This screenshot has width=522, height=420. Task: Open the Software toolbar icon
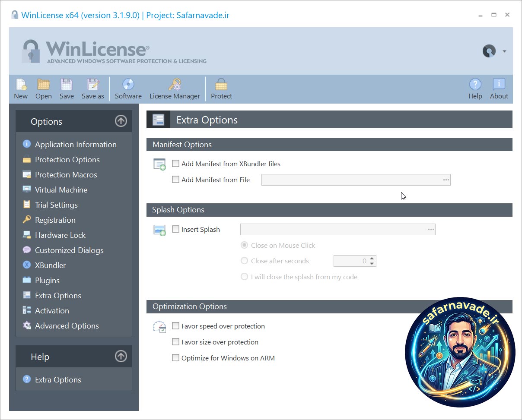(x=128, y=84)
